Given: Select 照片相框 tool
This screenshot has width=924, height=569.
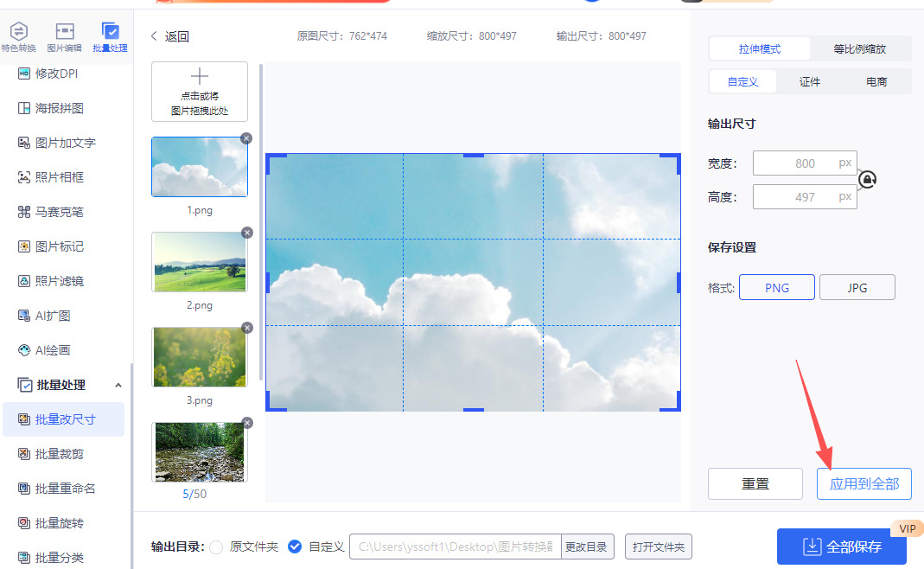Looking at the screenshot, I should pos(51,177).
